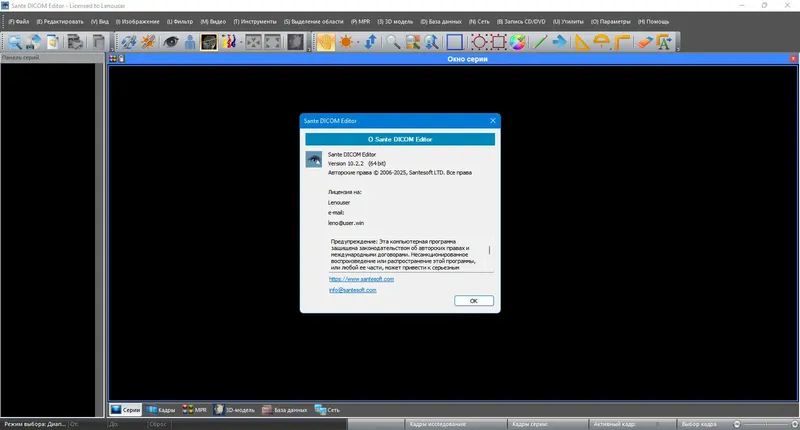Click the copy pages toolbar icon

pyautogui.click(x=98, y=42)
